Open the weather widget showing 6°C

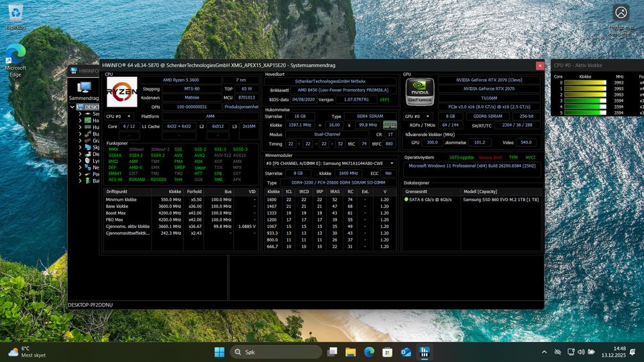click(x=20, y=352)
